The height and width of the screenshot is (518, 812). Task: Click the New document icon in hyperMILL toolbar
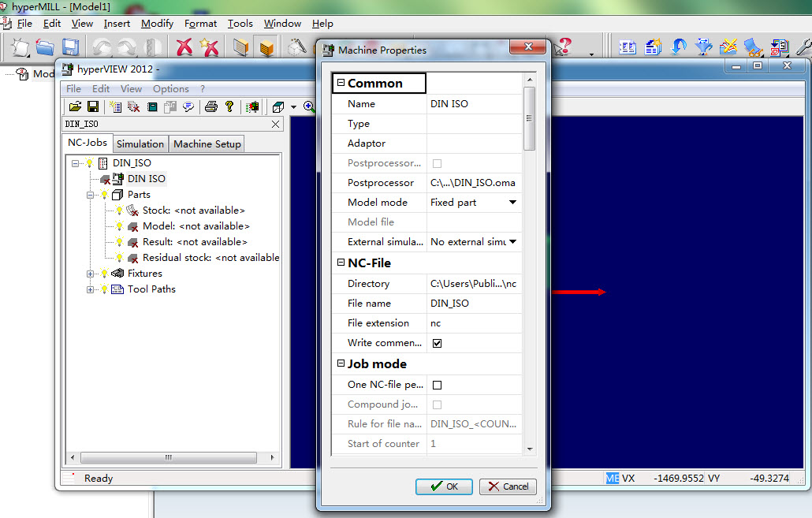20,47
